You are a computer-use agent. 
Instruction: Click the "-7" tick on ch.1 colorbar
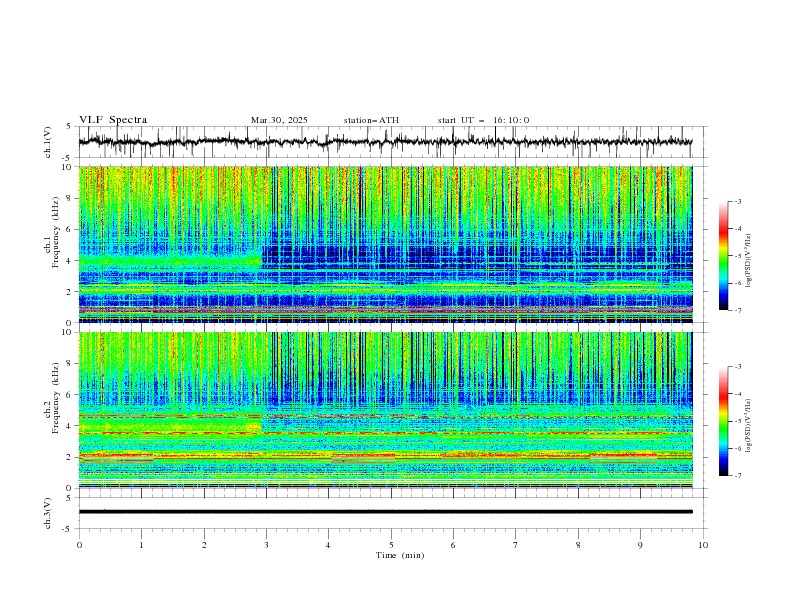tap(738, 310)
